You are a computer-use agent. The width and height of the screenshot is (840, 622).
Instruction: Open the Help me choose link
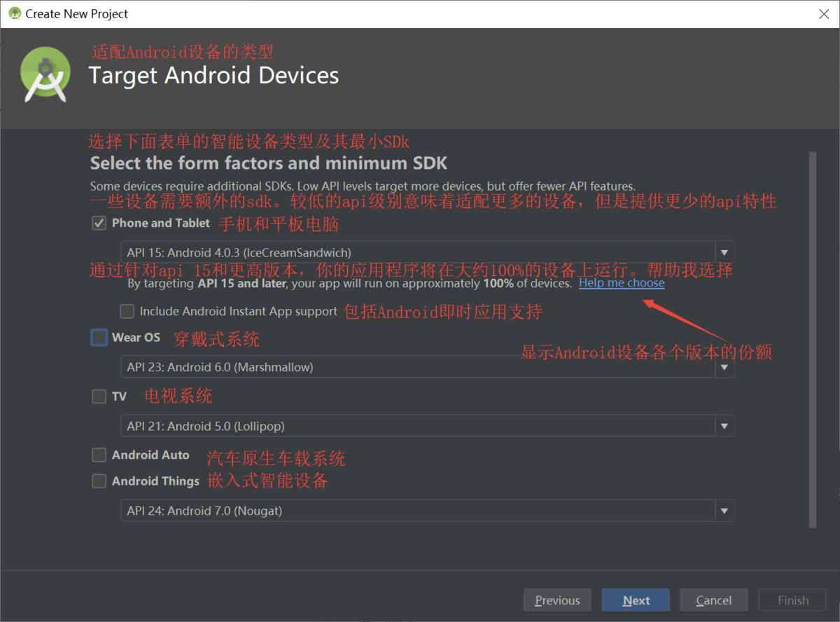point(622,283)
